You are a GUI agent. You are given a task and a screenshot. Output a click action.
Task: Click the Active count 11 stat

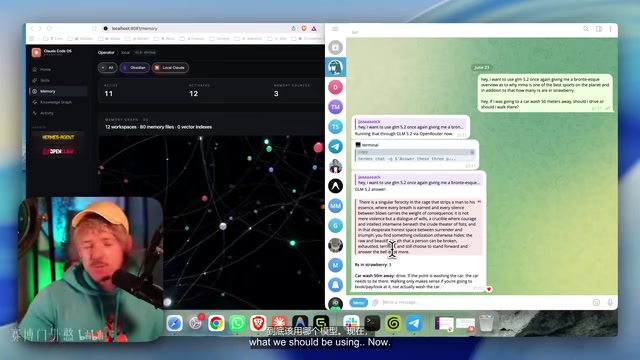109,93
